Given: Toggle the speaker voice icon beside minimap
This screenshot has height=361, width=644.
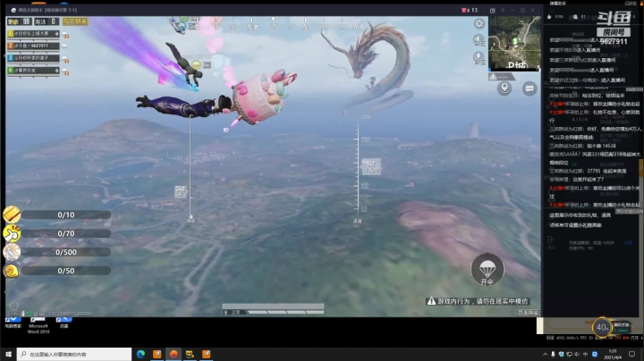Looking at the screenshot, I should [x=479, y=40].
